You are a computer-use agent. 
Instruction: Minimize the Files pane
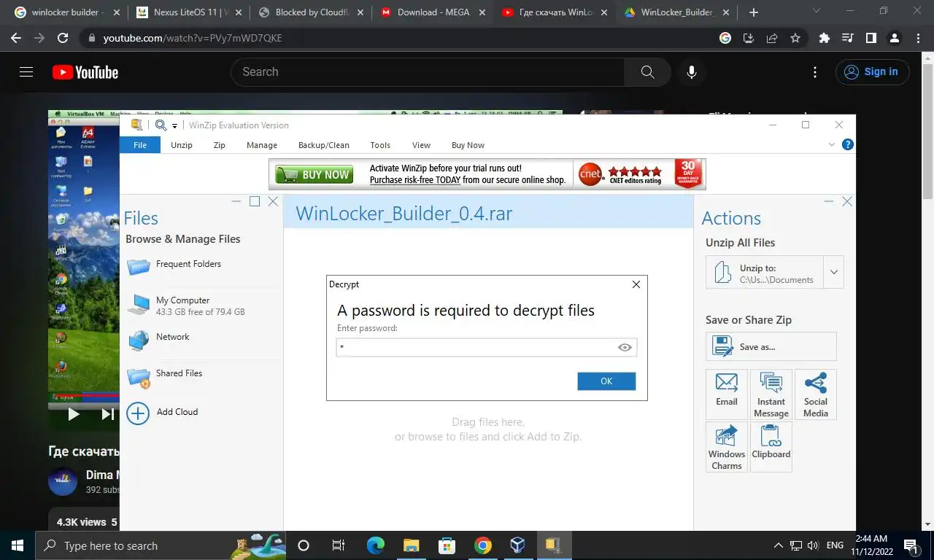(236, 201)
